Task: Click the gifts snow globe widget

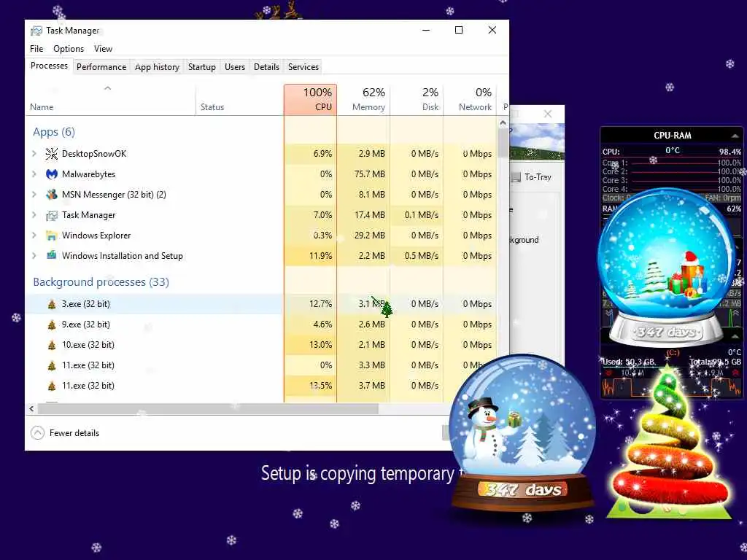Action: (667, 267)
